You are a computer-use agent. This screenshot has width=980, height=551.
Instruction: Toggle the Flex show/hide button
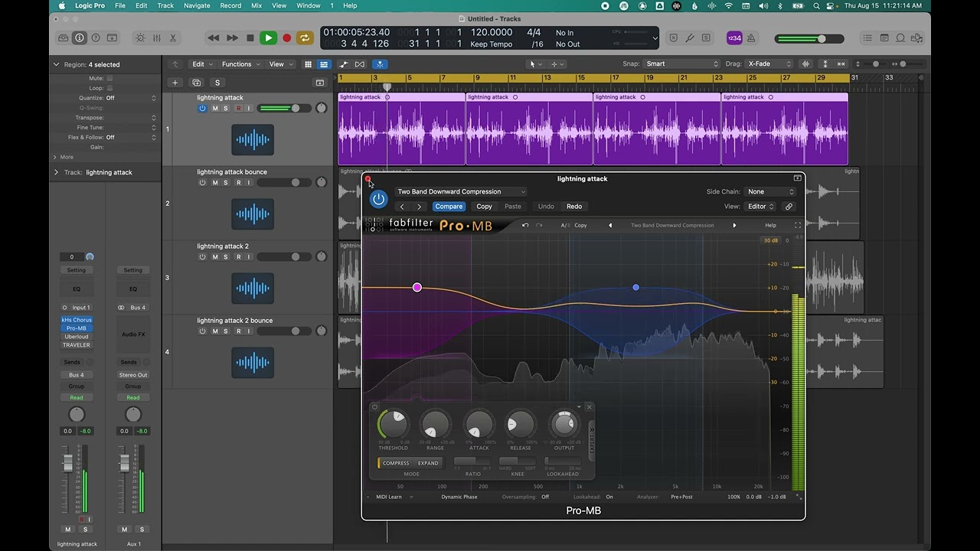click(360, 64)
